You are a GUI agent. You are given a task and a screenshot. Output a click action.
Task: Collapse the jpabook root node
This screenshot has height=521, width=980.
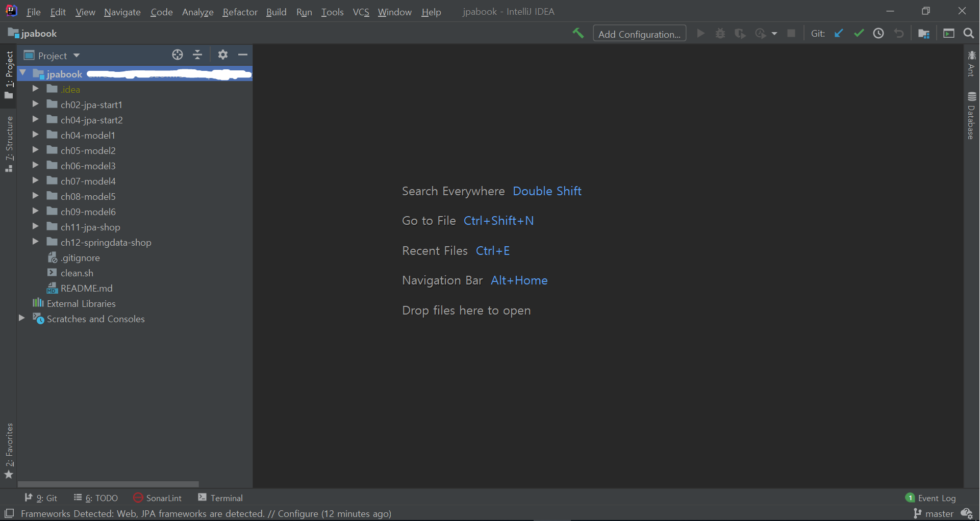pyautogui.click(x=23, y=73)
